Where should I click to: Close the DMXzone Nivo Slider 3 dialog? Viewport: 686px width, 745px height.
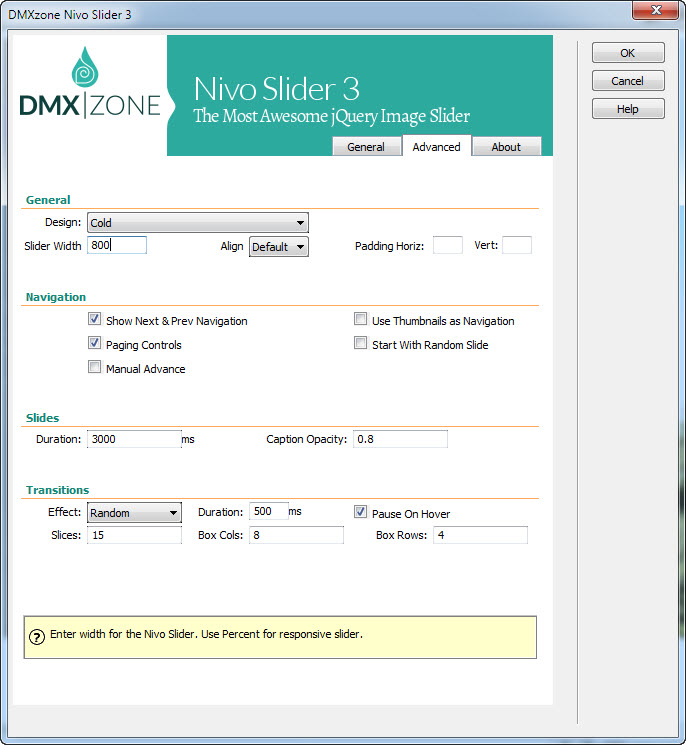tap(655, 10)
